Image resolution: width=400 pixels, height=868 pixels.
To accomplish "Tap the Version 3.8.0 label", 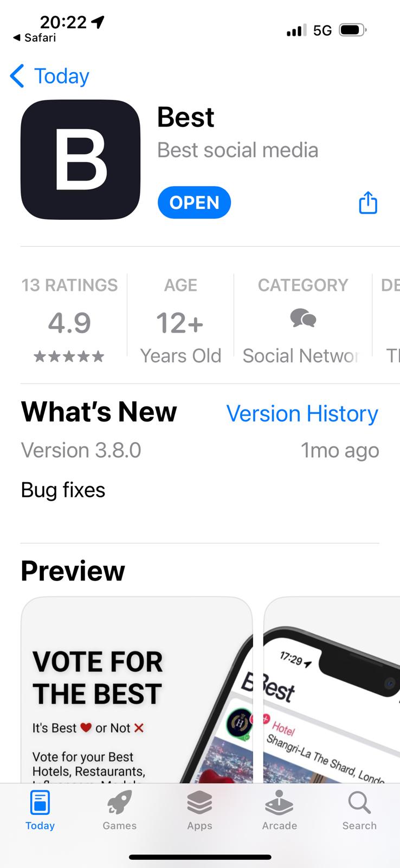I will [x=81, y=450].
